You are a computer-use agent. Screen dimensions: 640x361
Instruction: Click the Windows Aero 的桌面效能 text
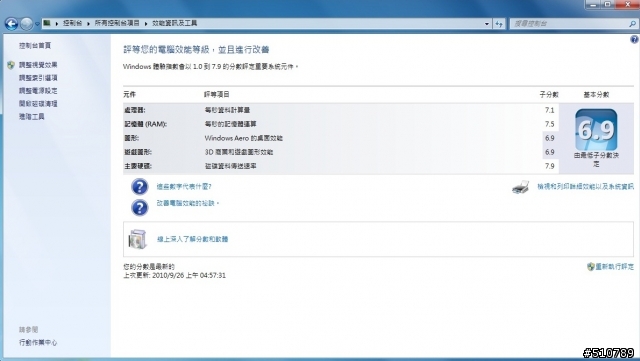coord(244,138)
